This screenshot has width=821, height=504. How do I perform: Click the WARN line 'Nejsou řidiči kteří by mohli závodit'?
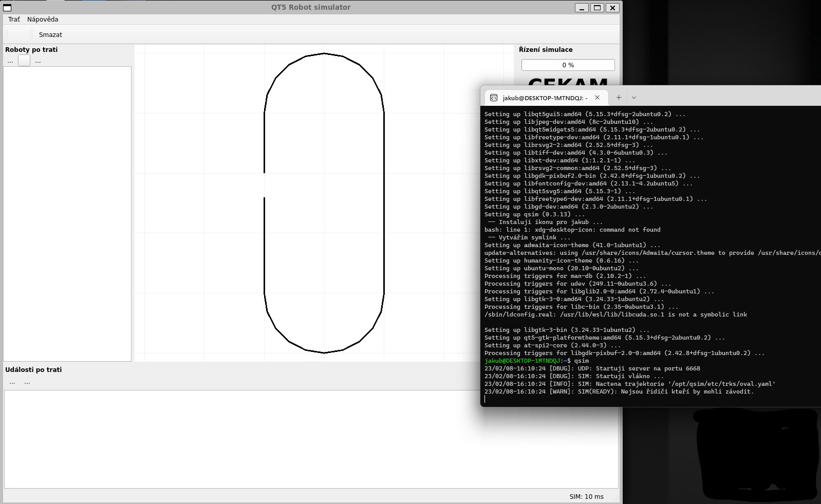[x=619, y=391]
